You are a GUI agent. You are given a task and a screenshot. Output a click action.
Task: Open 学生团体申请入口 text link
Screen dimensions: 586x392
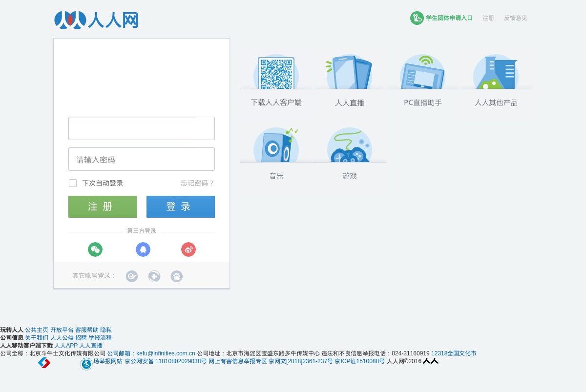click(449, 18)
